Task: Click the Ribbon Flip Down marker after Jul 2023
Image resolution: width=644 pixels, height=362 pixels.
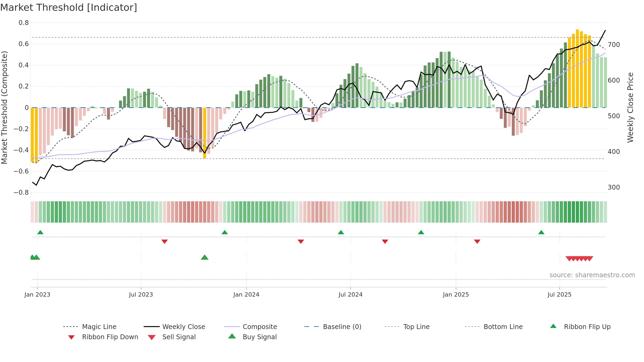Action: coord(164,242)
